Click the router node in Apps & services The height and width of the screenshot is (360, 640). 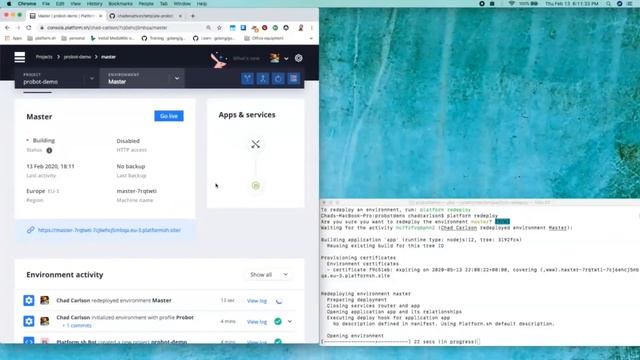(256, 144)
